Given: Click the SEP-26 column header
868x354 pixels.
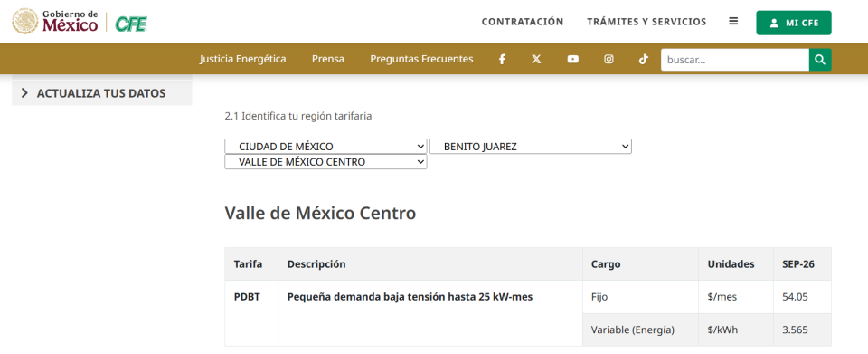Looking at the screenshot, I should click(802, 264).
